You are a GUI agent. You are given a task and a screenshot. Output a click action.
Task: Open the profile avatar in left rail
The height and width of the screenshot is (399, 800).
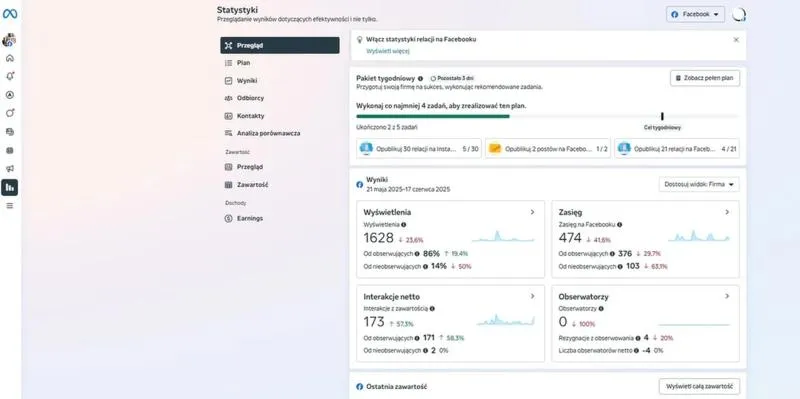(9, 40)
